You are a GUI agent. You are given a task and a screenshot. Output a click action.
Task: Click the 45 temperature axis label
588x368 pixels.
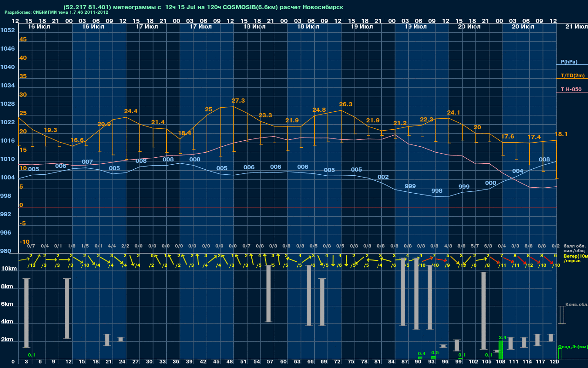tap(23, 40)
